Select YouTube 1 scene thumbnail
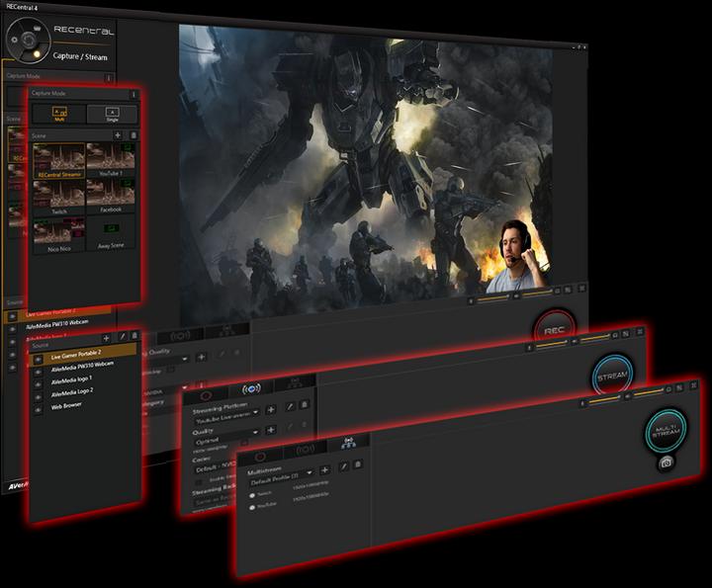The height and width of the screenshot is (588, 712). pos(111,159)
